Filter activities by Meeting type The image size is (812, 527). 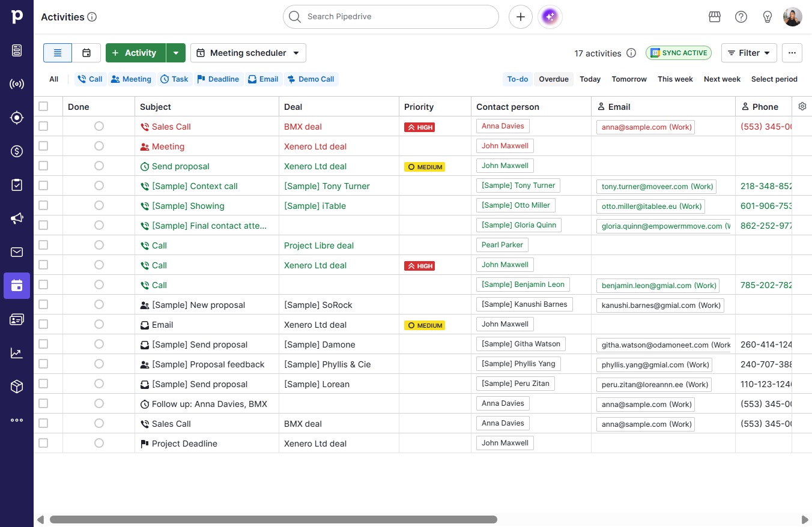click(131, 79)
